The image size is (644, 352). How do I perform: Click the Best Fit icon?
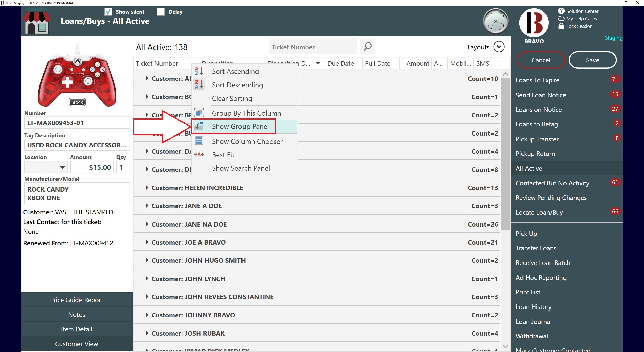pos(199,154)
